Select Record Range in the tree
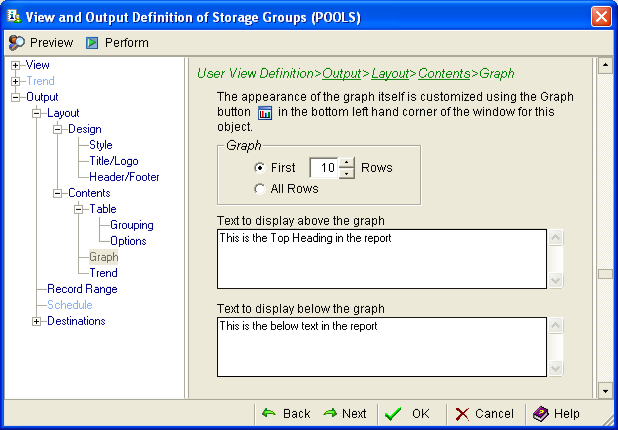 pos(82,289)
